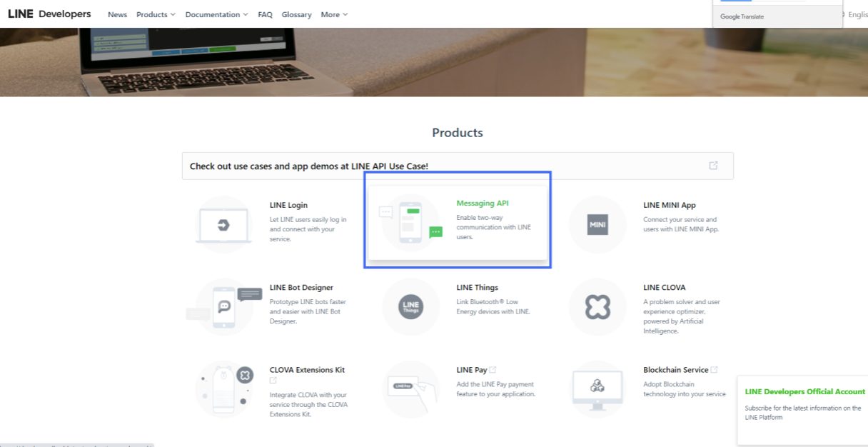Open the FAQ page

click(x=265, y=14)
